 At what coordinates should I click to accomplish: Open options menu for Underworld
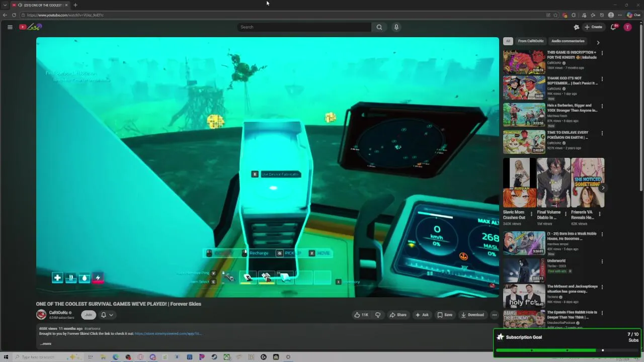[602, 261]
